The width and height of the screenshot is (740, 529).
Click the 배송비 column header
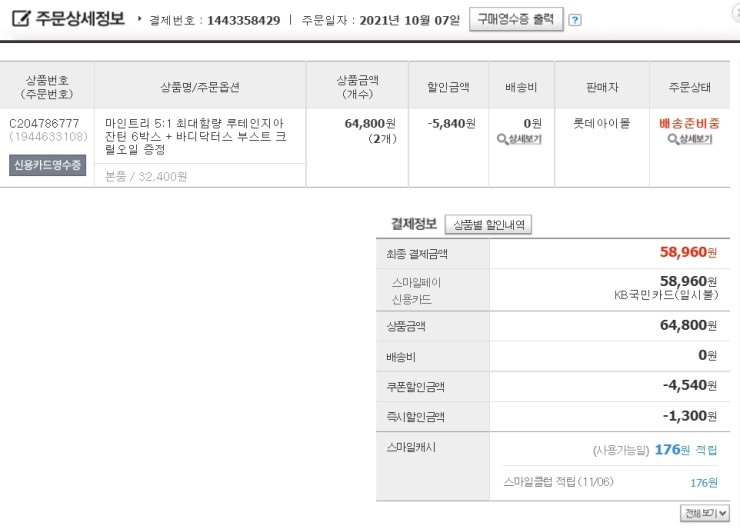point(521,87)
